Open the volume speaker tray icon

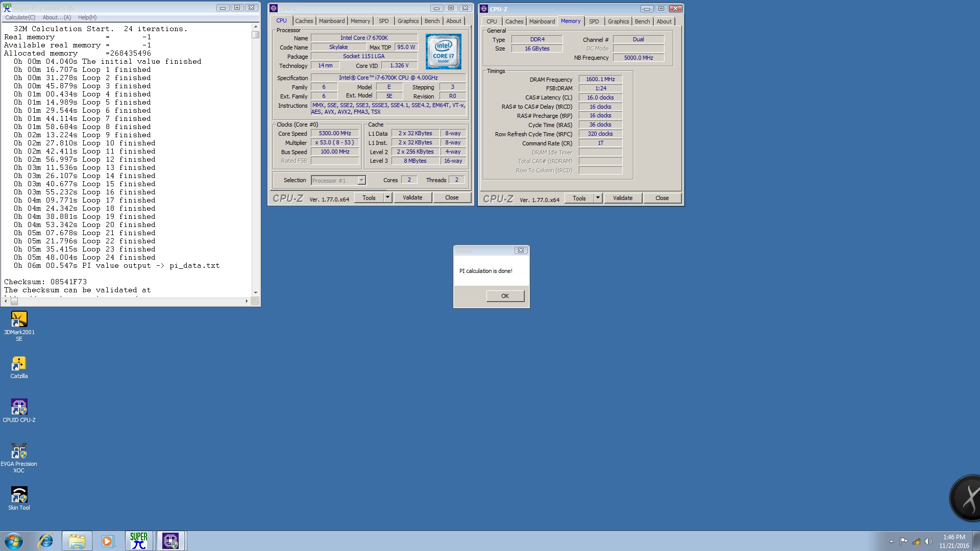tap(928, 541)
